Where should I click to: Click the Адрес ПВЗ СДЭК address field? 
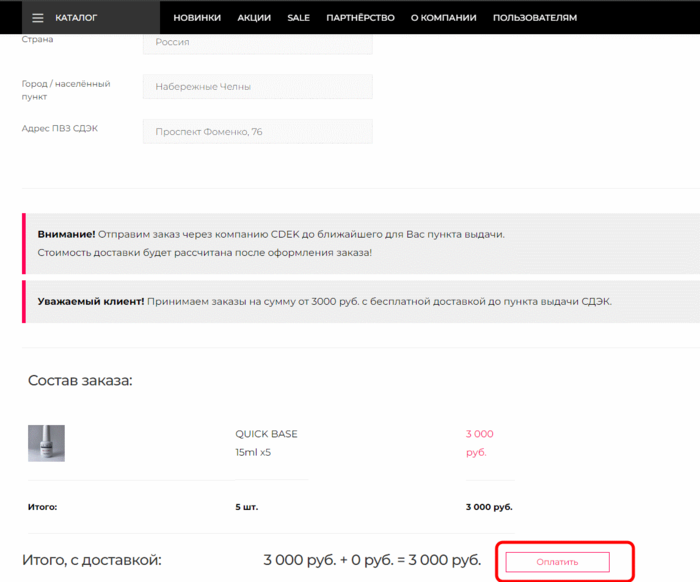tap(257, 132)
